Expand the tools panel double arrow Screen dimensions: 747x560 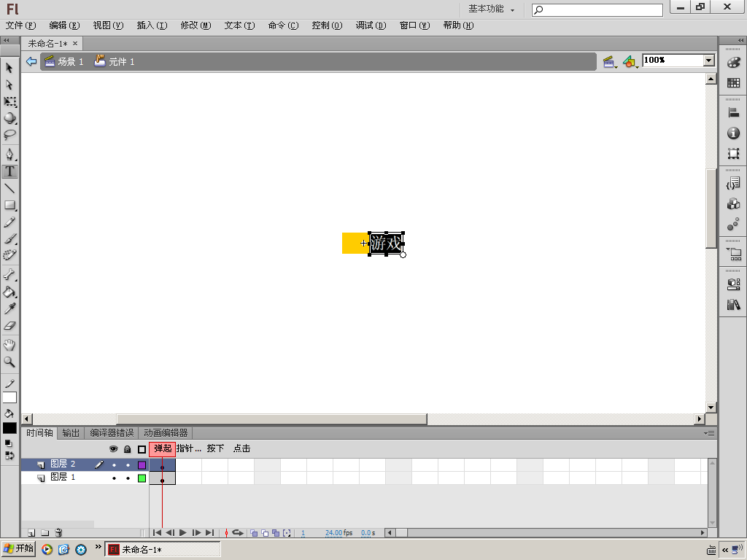7,41
